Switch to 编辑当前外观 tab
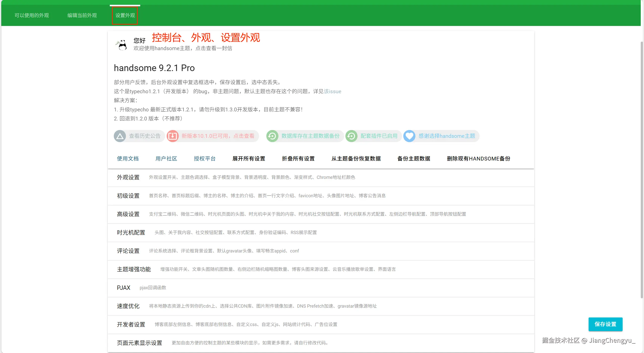The height and width of the screenshot is (353, 644). click(82, 15)
